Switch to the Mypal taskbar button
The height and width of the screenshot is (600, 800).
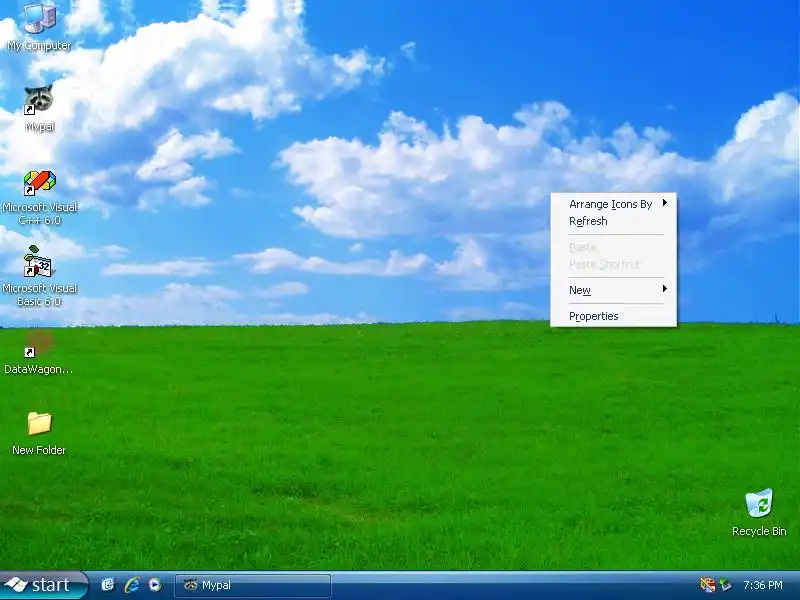tap(253, 585)
